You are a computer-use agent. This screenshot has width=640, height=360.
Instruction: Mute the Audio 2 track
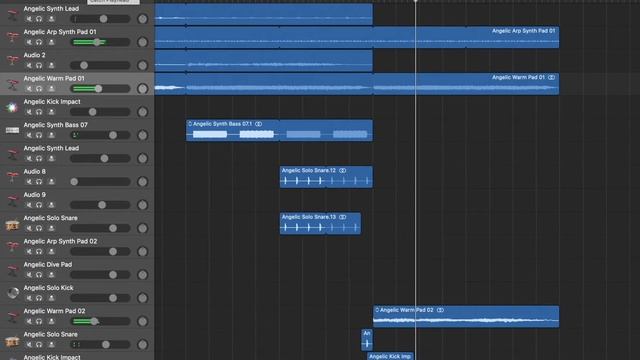[x=29, y=65]
